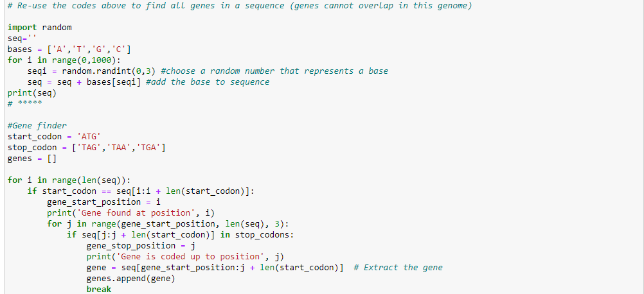Click the 'break' keyword
This screenshot has height=294, width=644.
pyautogui.click(x=98, y=290)
